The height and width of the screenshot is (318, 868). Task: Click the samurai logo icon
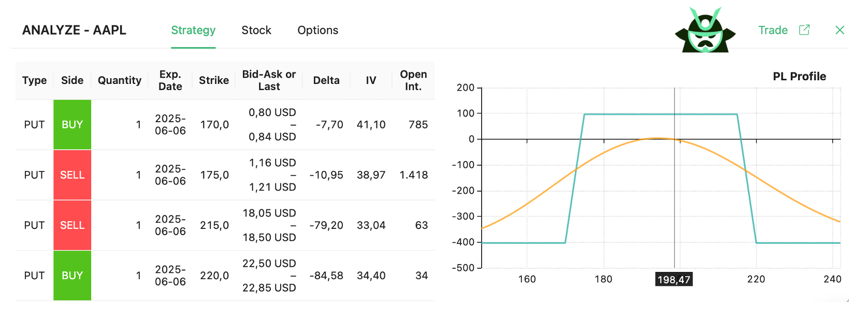705,28
